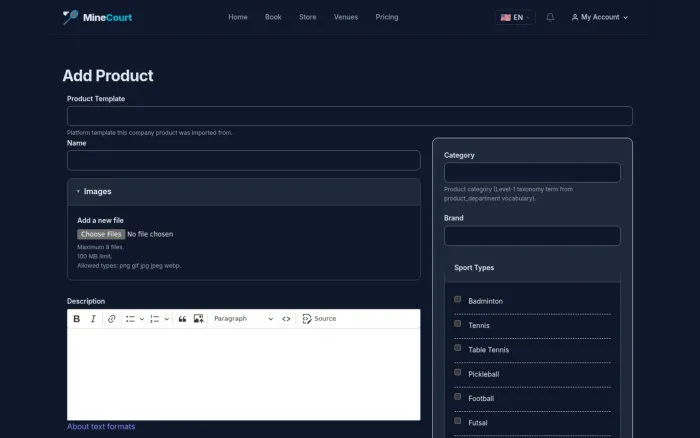Toggle italic formatting in Description editor
This screenshot has width=700, height=438.
click(x=93, y=319)
